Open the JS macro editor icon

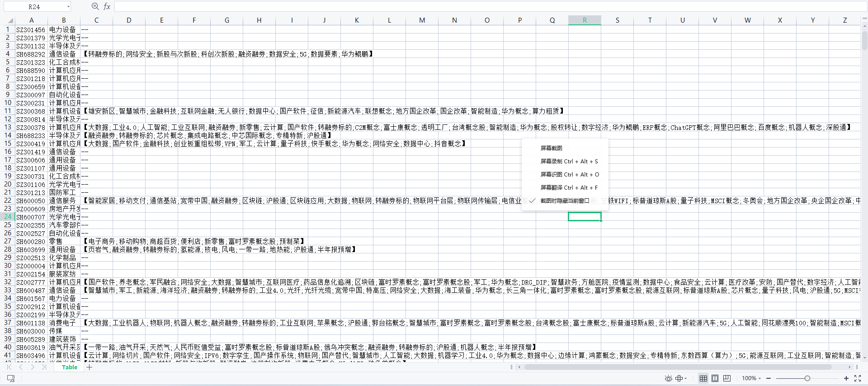tap(11, 378)
